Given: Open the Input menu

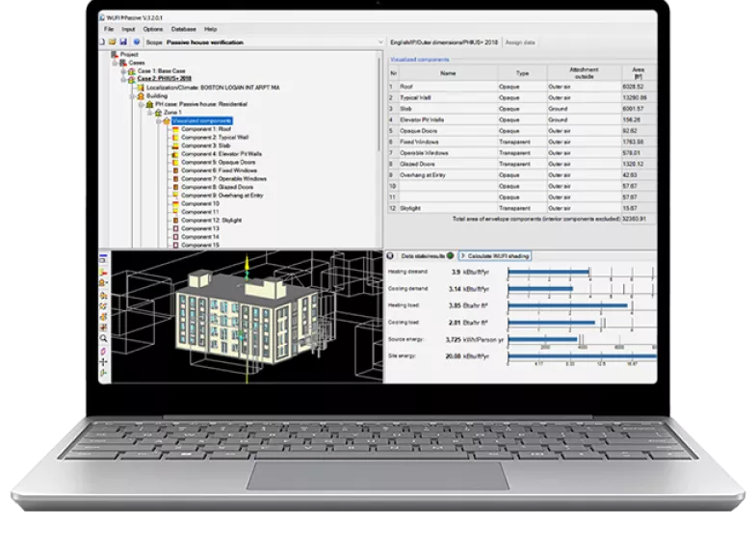Looking at the screenshot, I should tap(128, 30).
